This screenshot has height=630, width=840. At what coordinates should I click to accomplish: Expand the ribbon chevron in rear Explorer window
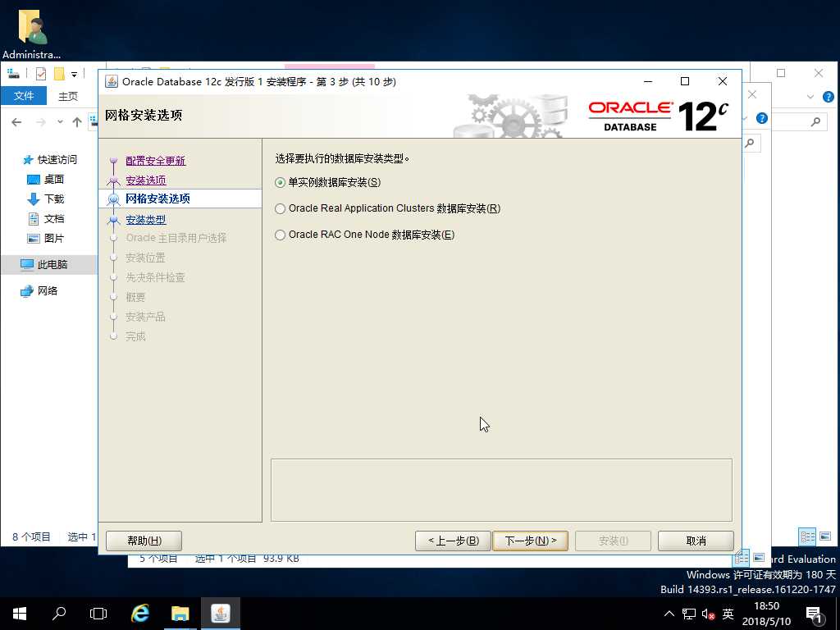tap(810, 97)
